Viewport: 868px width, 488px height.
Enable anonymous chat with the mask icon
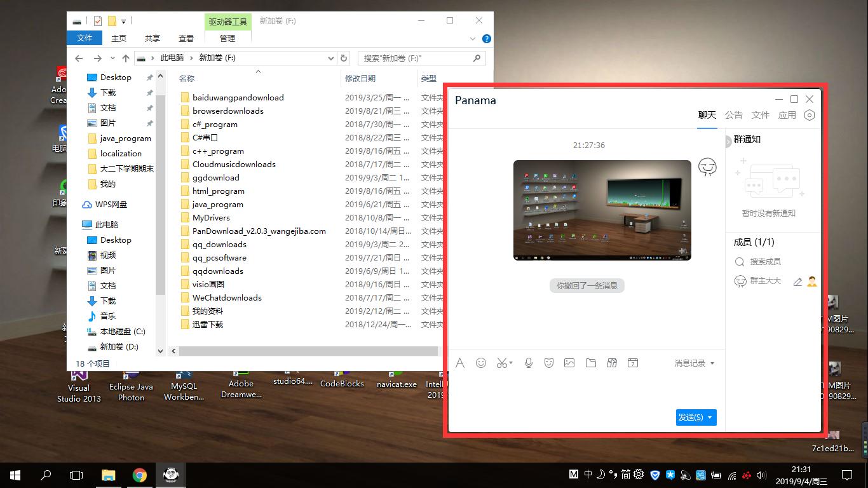point(548,362)
